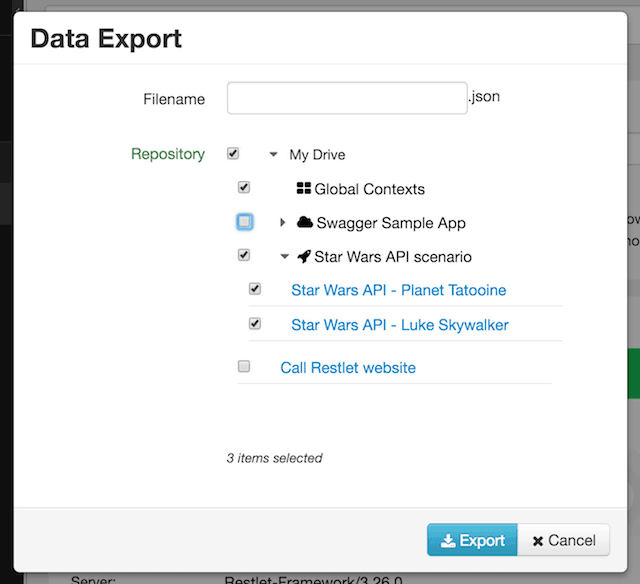Click the Call Restlet website link
The height and width of the screenshot is (584, 640).
(x=348, y=368)
